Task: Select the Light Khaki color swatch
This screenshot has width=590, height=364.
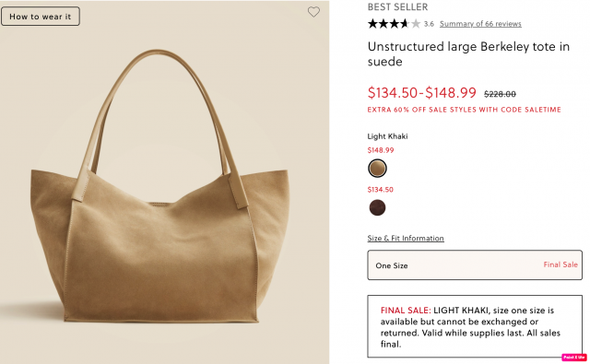Action: (377, 168)
